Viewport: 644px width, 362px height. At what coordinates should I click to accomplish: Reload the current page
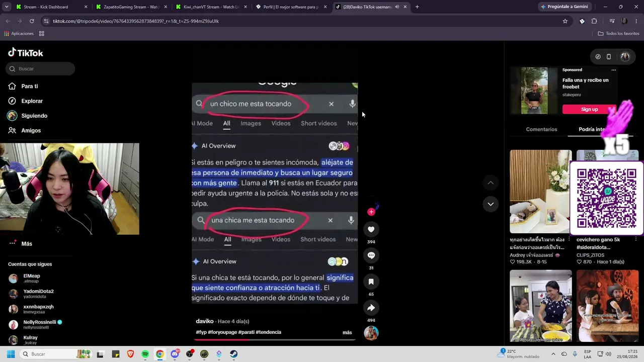pos(32,21)
